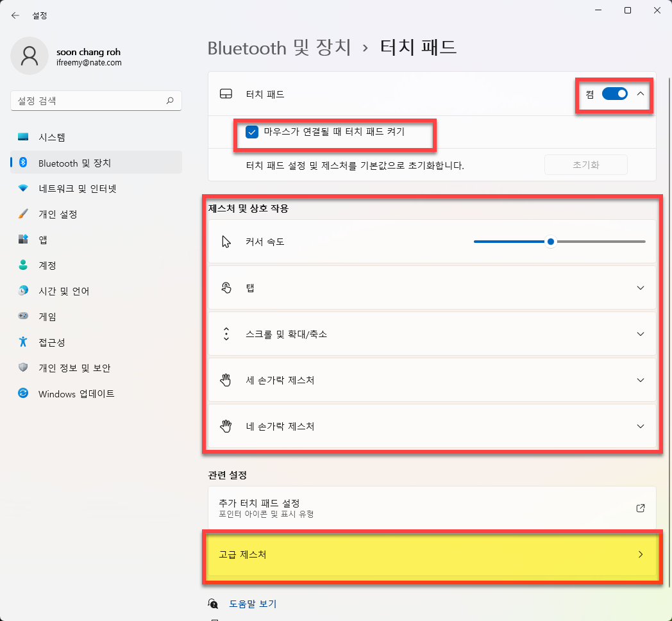Viewport: 672px width, 621px height.
Task: Open the 추가 터치 패드 설정 external link icon
Action: tap(640, 508)
